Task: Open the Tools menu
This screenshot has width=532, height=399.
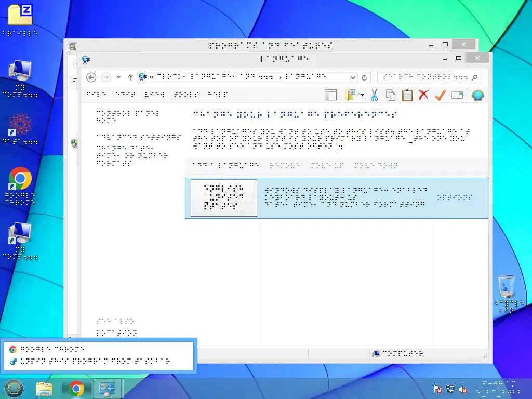Action: tap(186, 94)
